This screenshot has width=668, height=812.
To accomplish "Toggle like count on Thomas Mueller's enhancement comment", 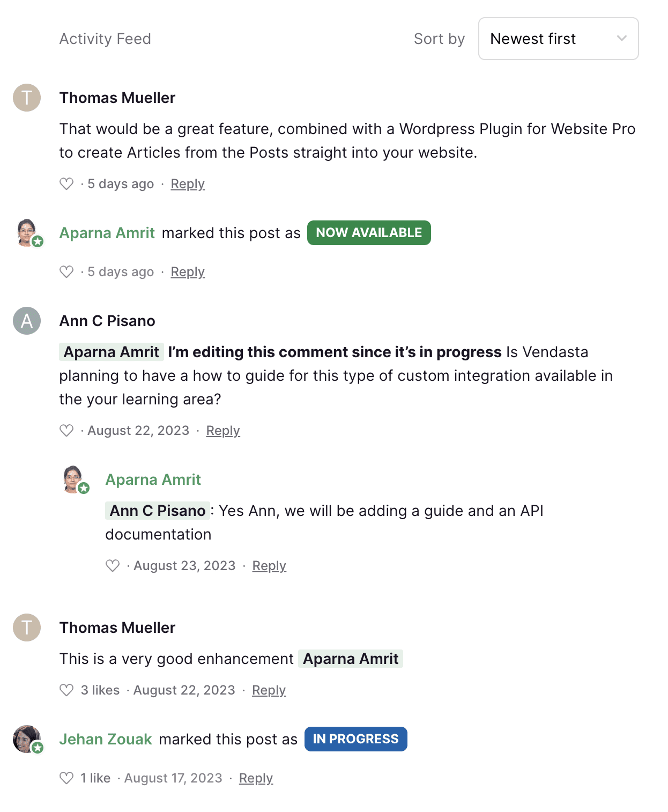I will [100, 690].
